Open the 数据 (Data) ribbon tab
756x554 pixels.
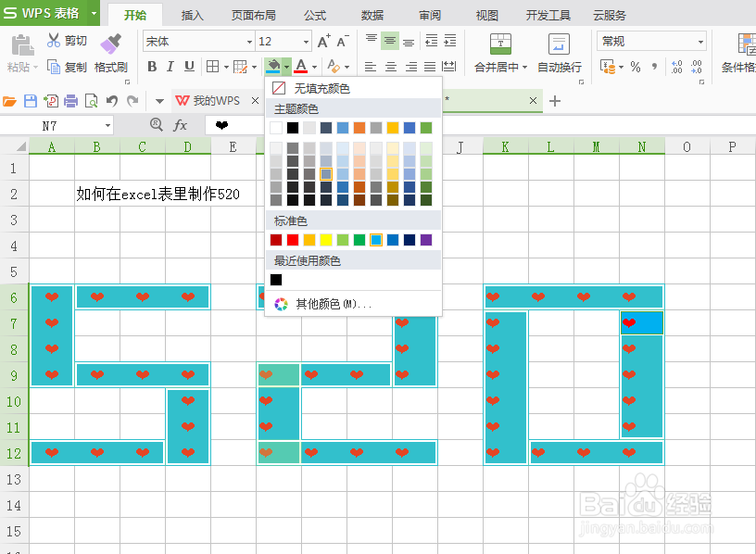coord(372,14)
